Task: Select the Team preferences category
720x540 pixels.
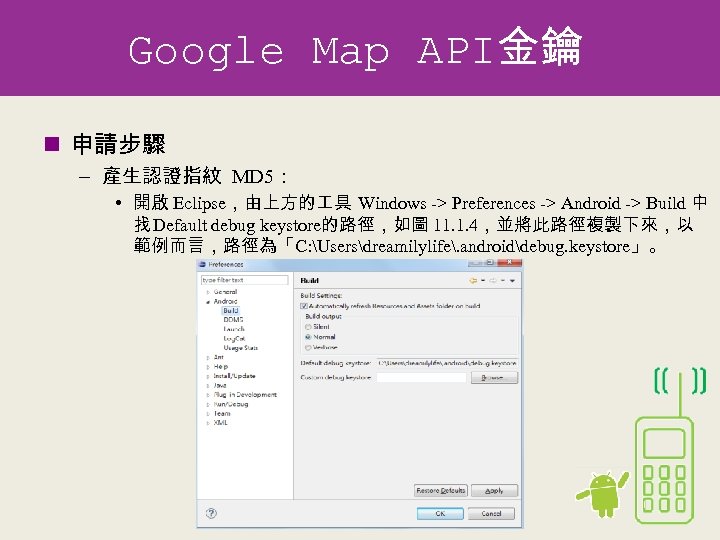Action: (x=222, y=414)
